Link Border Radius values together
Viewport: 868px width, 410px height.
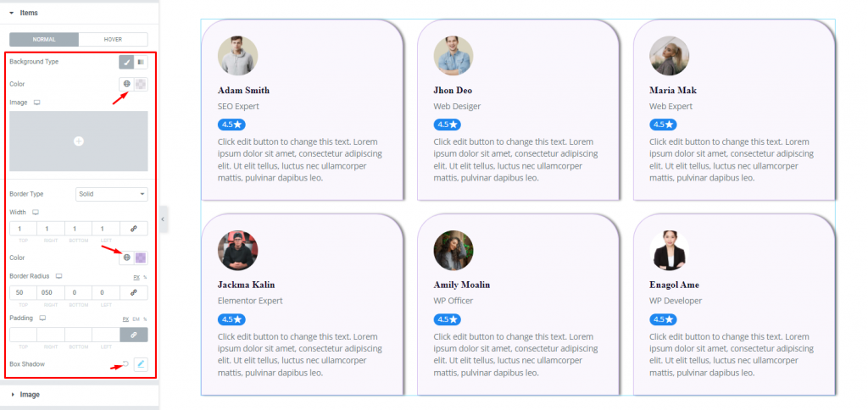pos(133,293)
